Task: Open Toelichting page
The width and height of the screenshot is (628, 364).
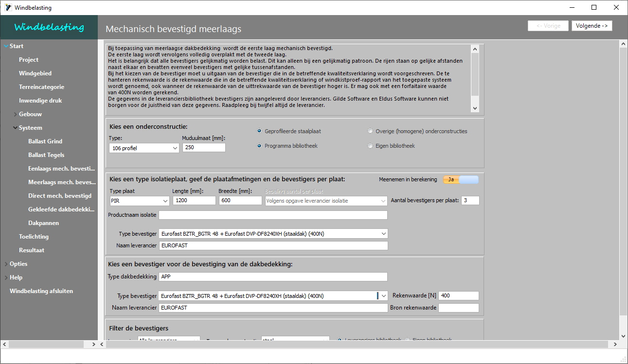Action: pyautogui.click(x=34, y=237)
